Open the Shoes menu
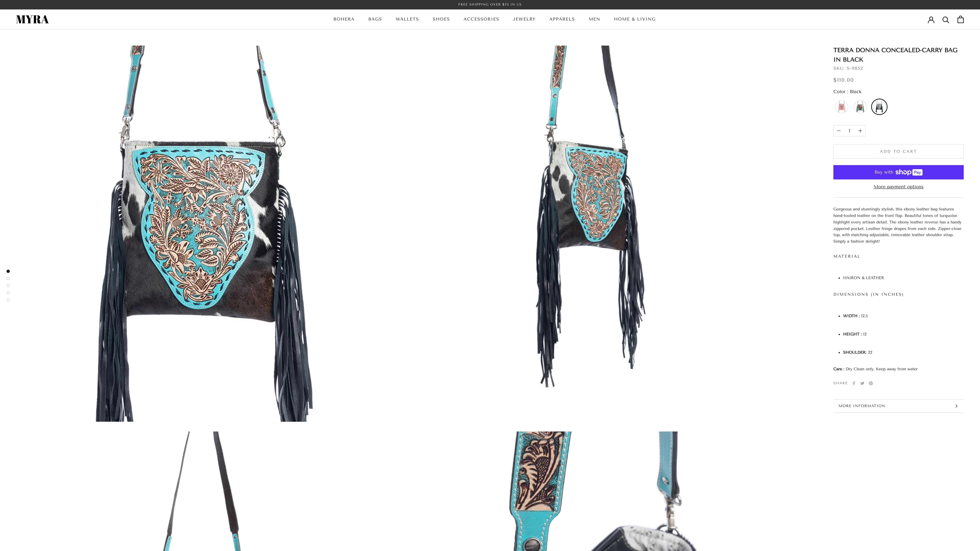This screenshot has height=551, width=980. point(441,19)
